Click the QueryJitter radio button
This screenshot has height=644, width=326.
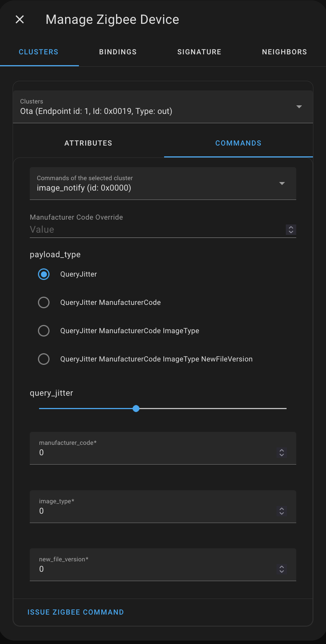pos(44,274)
